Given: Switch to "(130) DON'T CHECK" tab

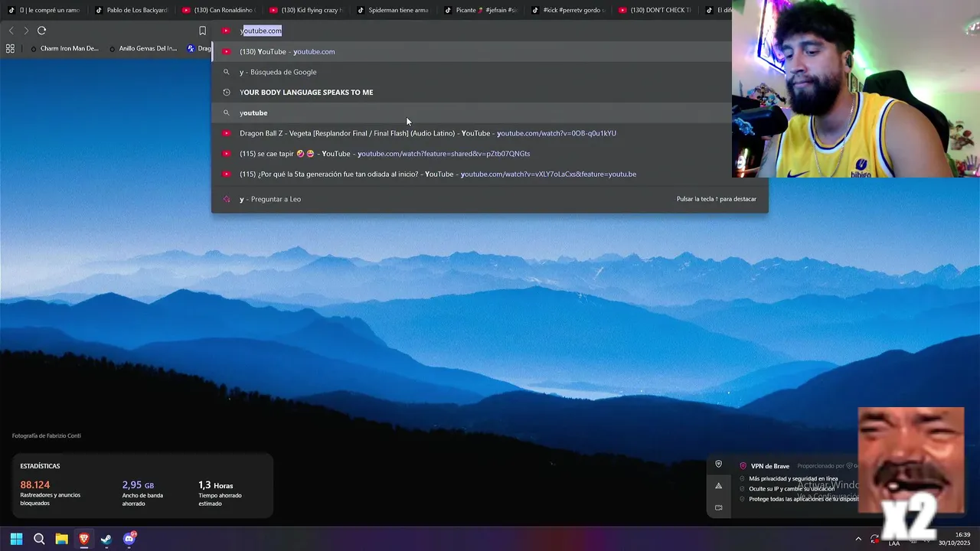Looking at the screenshot, I should (x=655, y=10).
